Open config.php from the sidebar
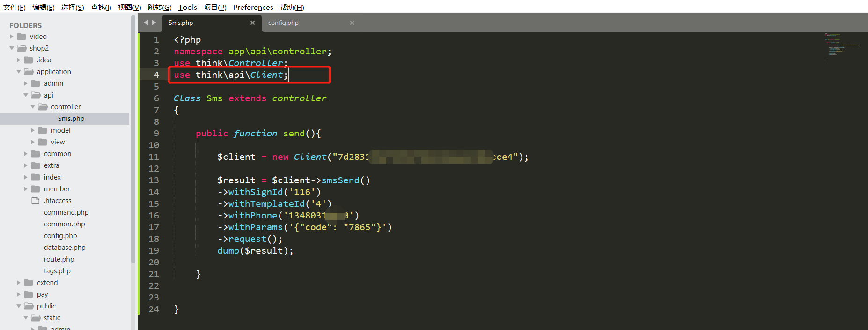This screenshot has height=330, width=868. coord(60,236)
